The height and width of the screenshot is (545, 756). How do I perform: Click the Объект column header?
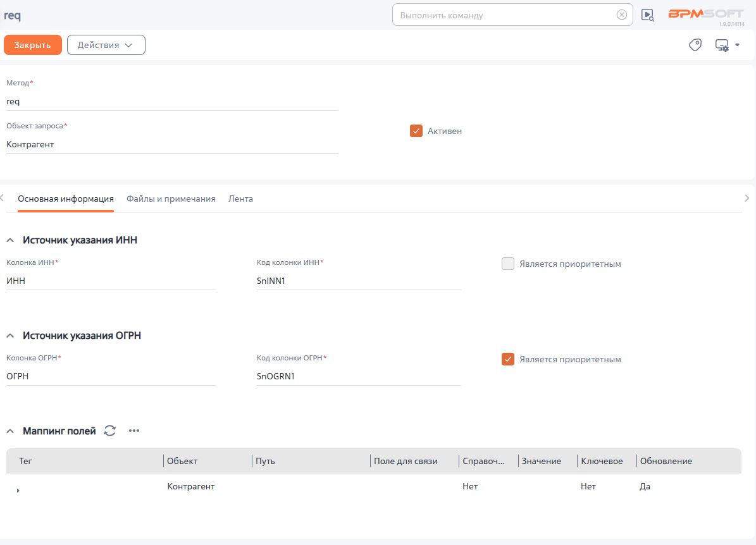pos(182,461)
